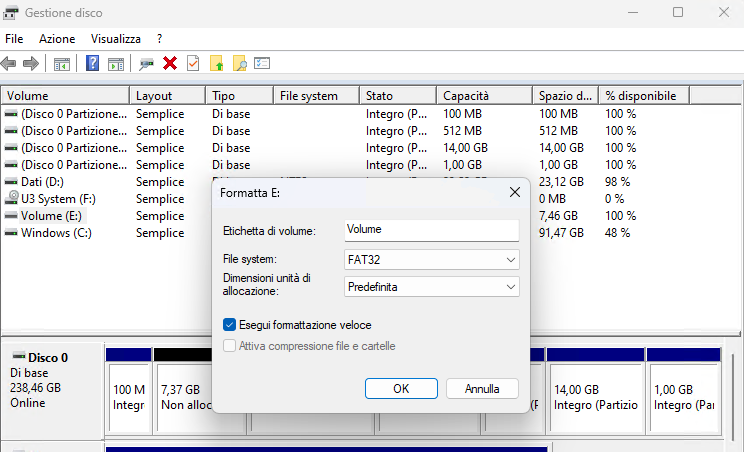Click the Gestione disco title bar icon
This screenshot has height=452, width=744.
(10, 13)
